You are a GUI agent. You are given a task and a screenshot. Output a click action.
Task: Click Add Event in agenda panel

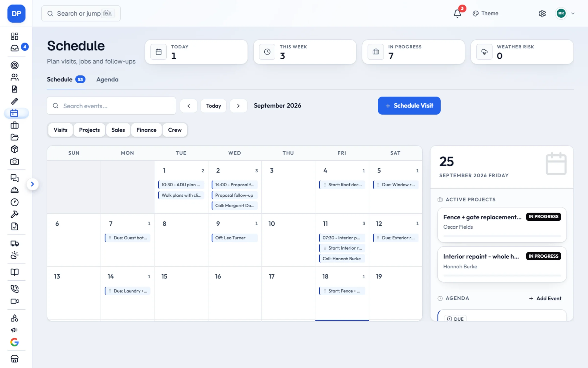tap(545, 299)
